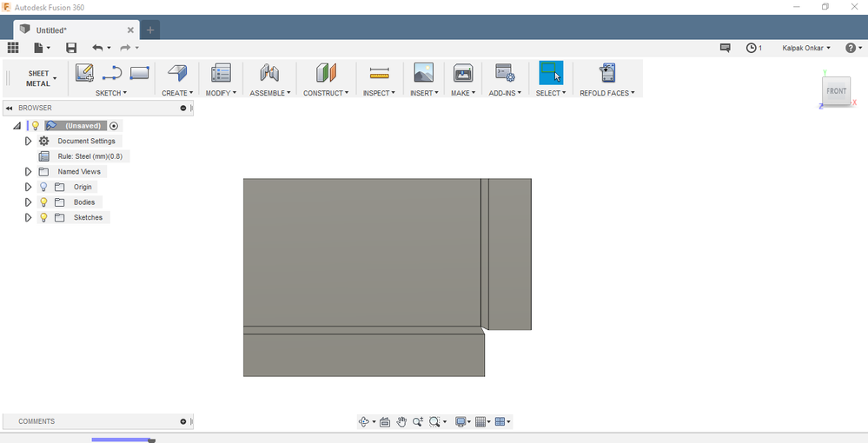Close the Untitled* document tab
This screenshot has height=443, width=868.
(x=130, y=30)
